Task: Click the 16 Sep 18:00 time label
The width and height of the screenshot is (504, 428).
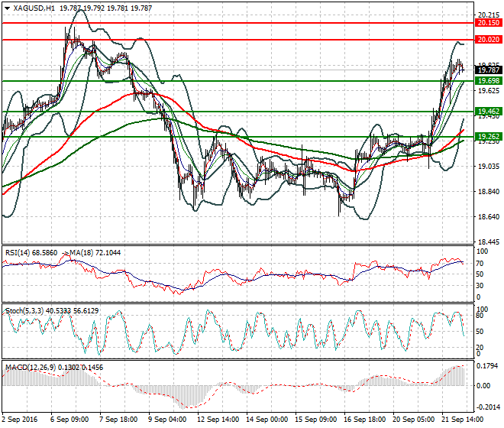Action: [x=364, y=420]
